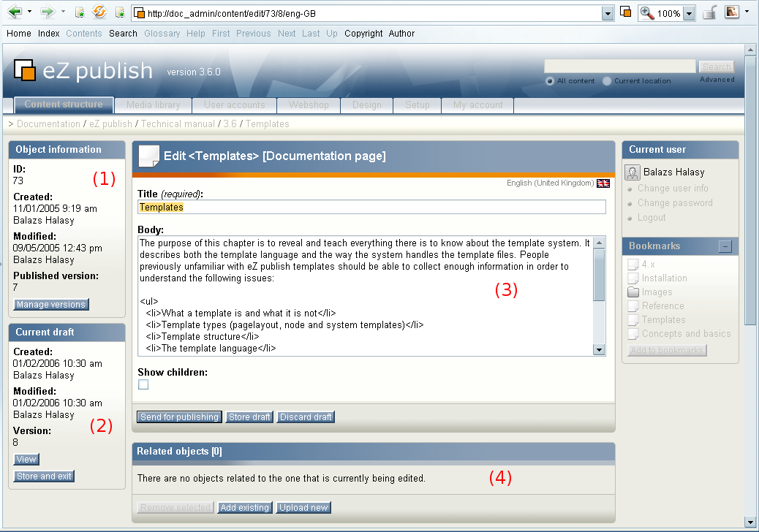Click the browser forward arrow
Screen dimensions: 759x532
tap(48, 12)
